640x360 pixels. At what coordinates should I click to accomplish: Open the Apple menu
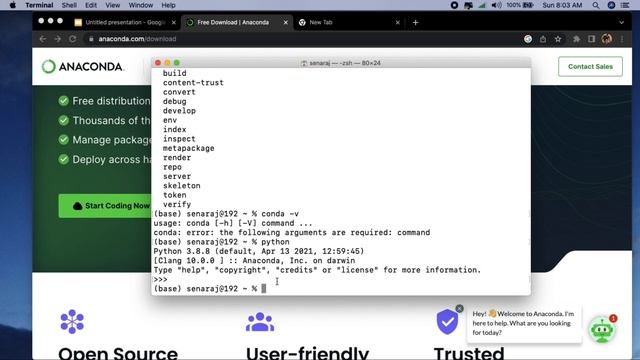(13, 5)
